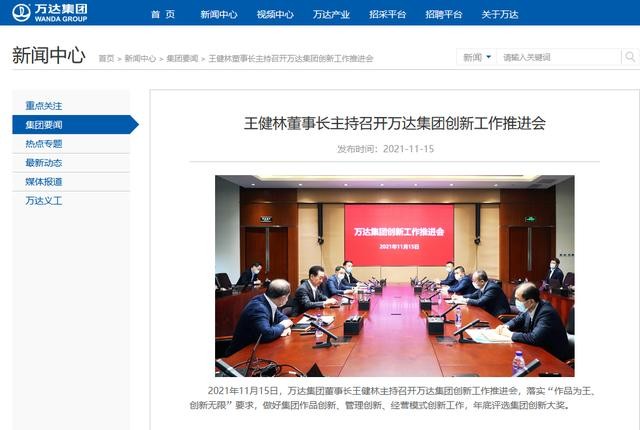Open 关于万达 navigation item

[500, 14]
